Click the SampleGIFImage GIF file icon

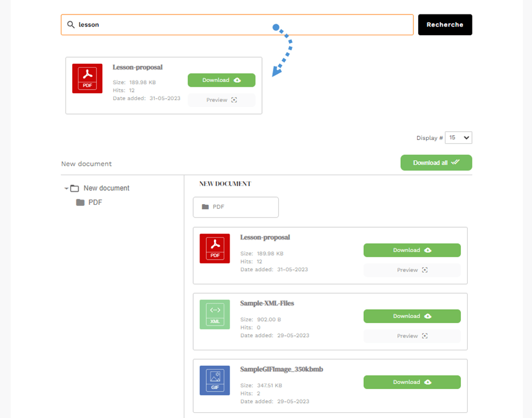pos(215,380)
